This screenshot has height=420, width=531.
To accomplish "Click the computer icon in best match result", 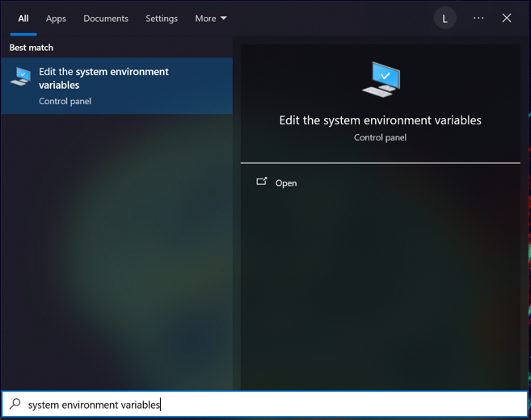I will [x=21, y=77].
